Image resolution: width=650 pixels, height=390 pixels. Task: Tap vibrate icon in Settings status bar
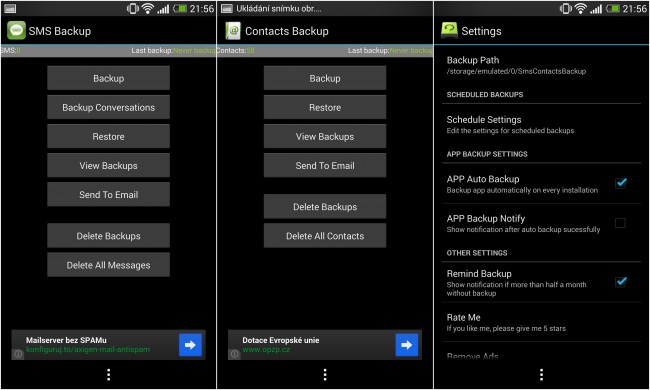click(x=565, y=8)
